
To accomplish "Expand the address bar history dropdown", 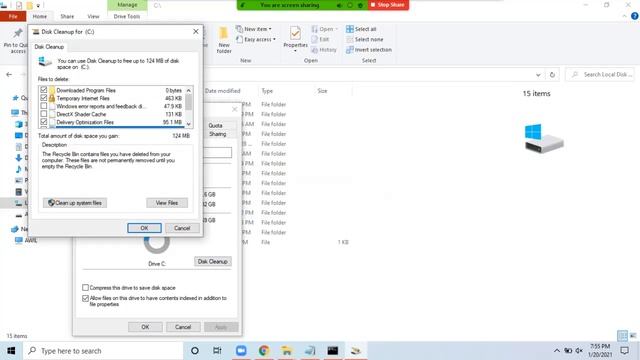I will 538,75.
